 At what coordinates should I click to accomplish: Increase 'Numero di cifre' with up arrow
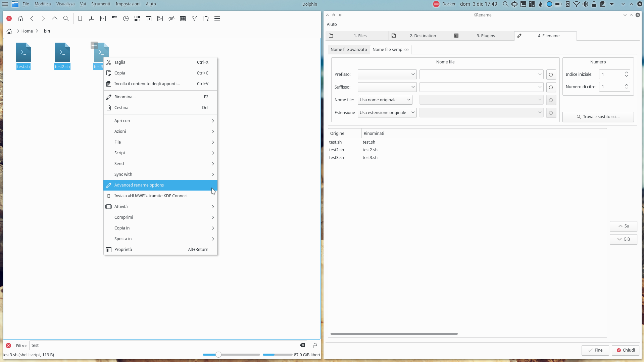626,85
